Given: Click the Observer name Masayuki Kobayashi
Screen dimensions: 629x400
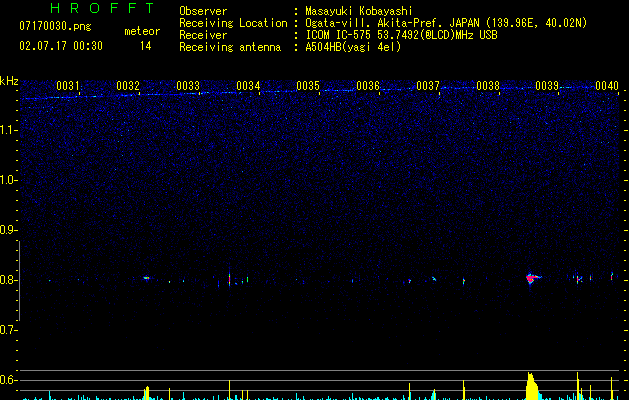Looking at the screenshot, I should (x=359, y=11).
